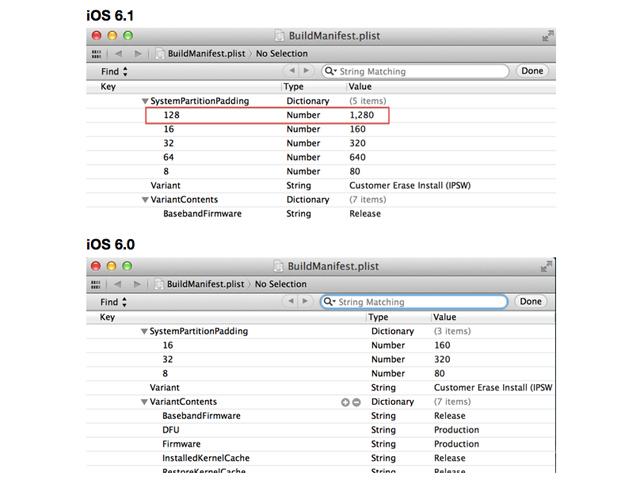Collapse SystemPartitionPadding in iOS 6.1 window
The height and width of the screenshot is (480, 640).
[145, 101]
